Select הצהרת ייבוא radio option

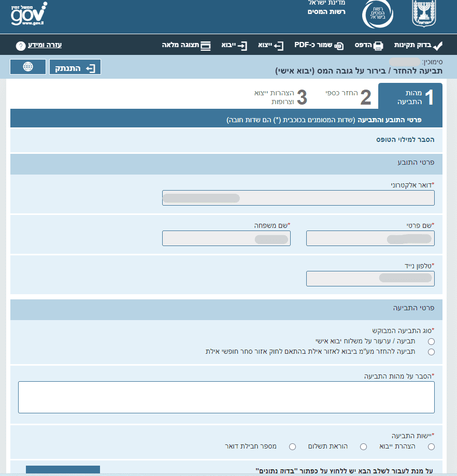click(431, 446)
